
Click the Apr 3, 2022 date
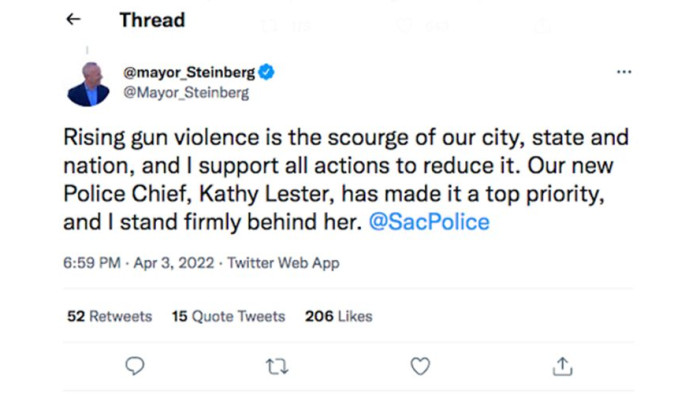pos(174,263)
